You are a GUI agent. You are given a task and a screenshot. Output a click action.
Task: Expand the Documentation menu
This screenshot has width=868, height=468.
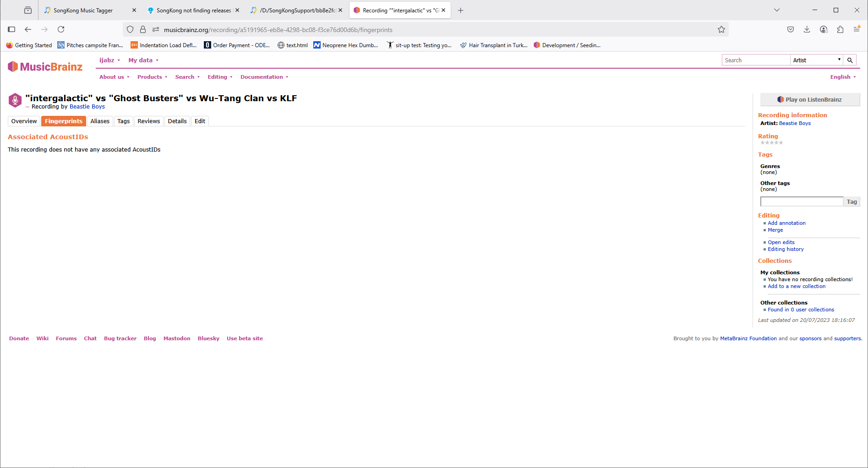(x=264, y=77)
